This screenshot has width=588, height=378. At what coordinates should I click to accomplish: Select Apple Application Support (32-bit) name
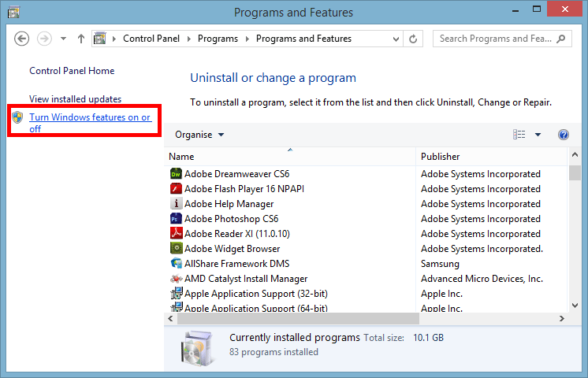tap(256, 294)
